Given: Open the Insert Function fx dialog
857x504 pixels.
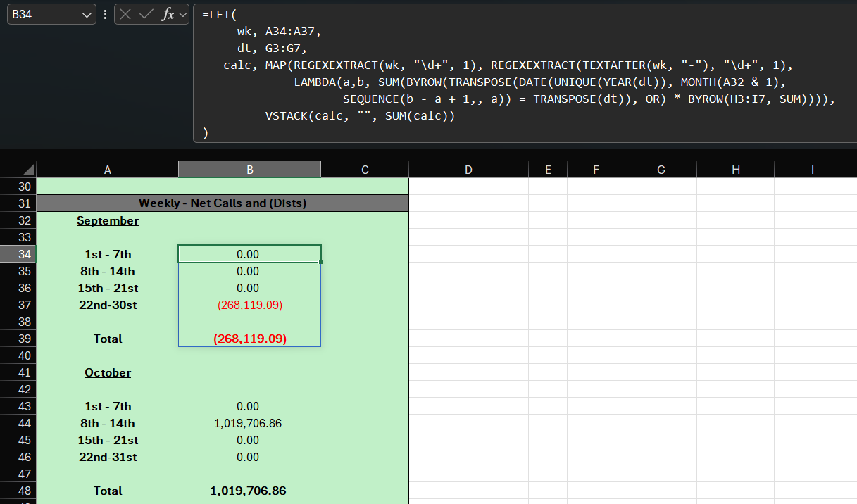Looking at the screenshot, I should tap(168, 14).
